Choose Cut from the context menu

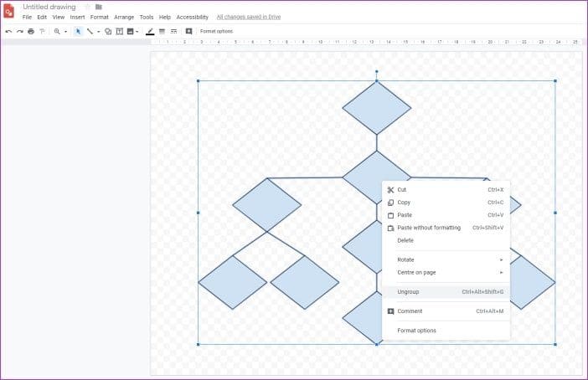pyautogui.click(x=446, y=190)
